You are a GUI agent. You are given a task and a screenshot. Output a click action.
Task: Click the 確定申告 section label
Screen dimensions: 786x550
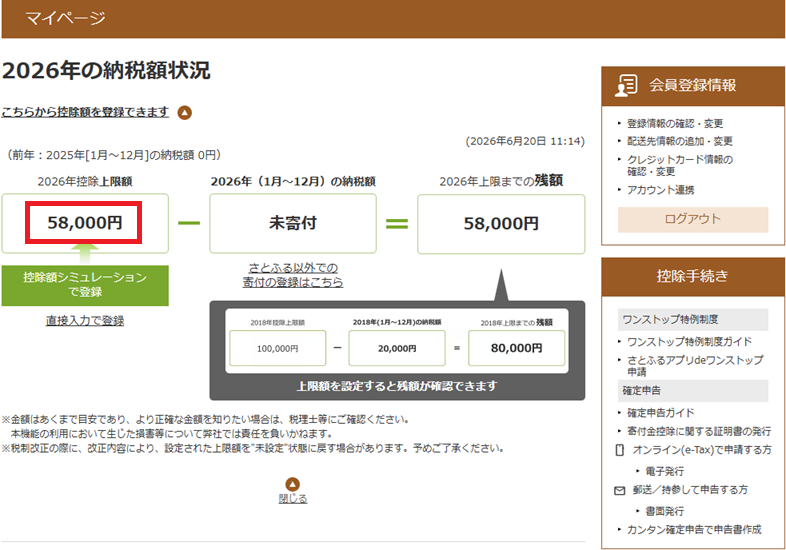pos(693,391)
